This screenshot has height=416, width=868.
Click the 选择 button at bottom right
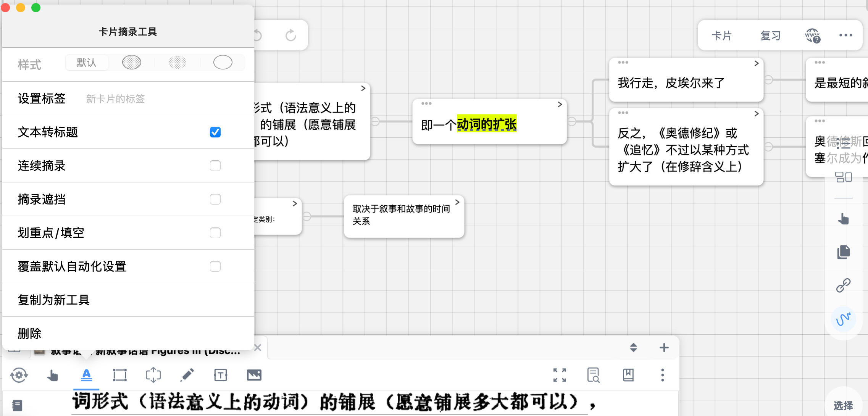[x=843, y=405]
